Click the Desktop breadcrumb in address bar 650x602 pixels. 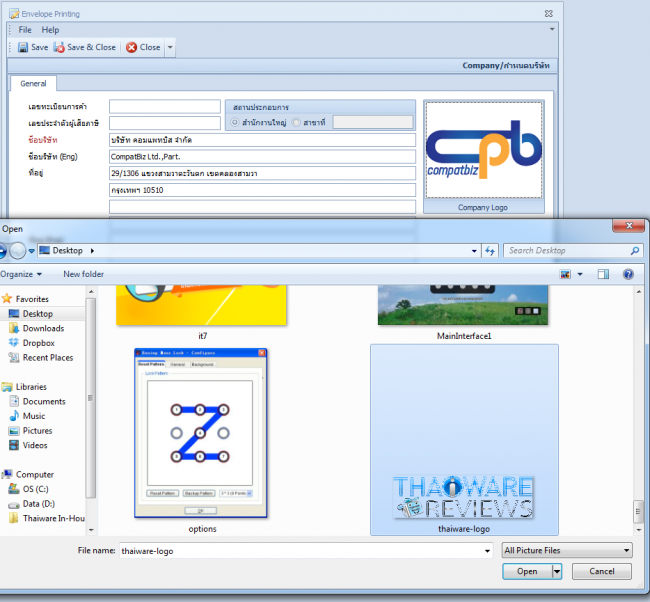[67, 250]
